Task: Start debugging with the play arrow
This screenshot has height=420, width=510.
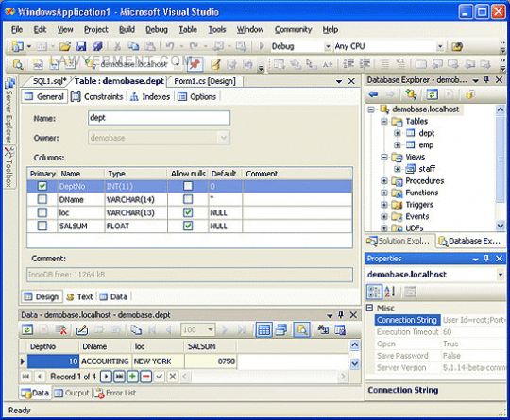Action: point(262,46)
